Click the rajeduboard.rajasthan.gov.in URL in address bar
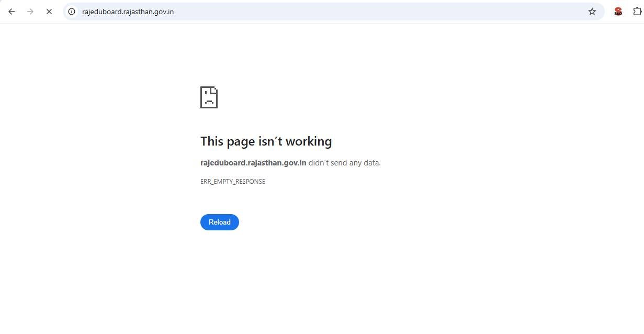644x334 pixels. (128, 12)
